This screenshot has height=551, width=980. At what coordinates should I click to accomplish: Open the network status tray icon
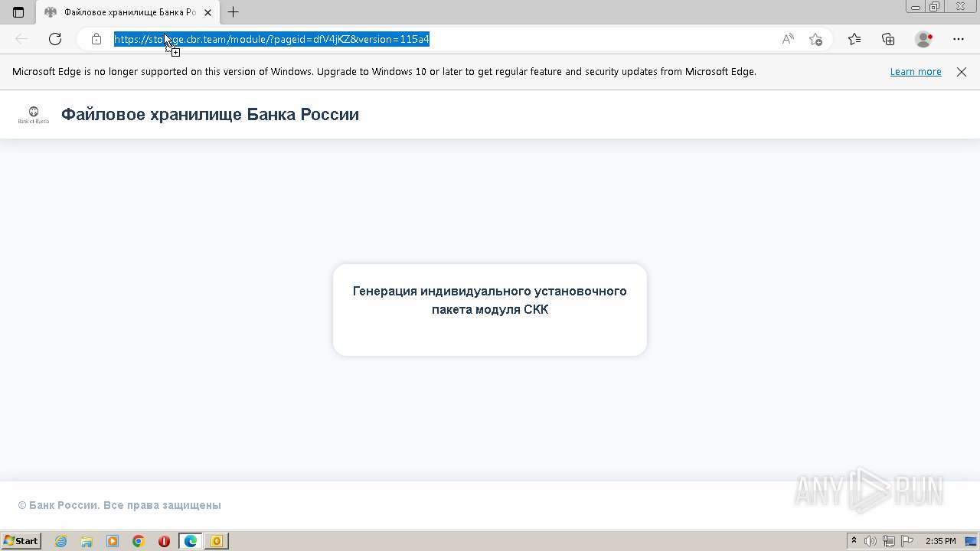889,541
